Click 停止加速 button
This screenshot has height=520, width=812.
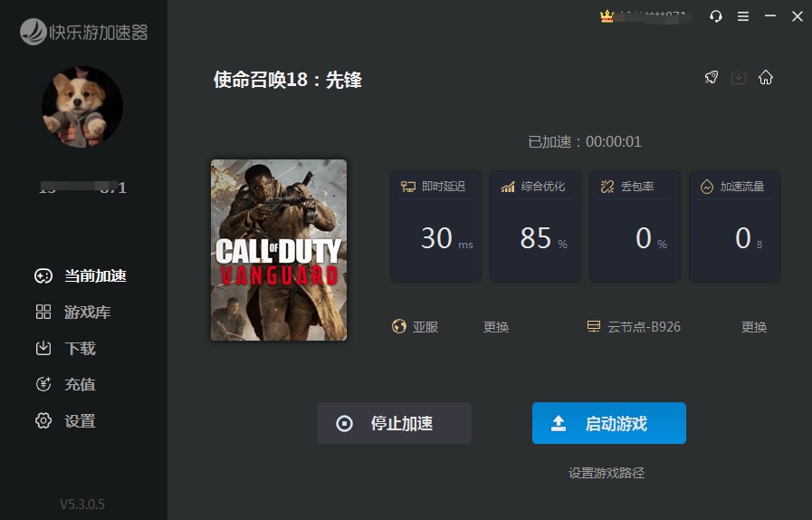pyautogui.click(x=395, y=423)
